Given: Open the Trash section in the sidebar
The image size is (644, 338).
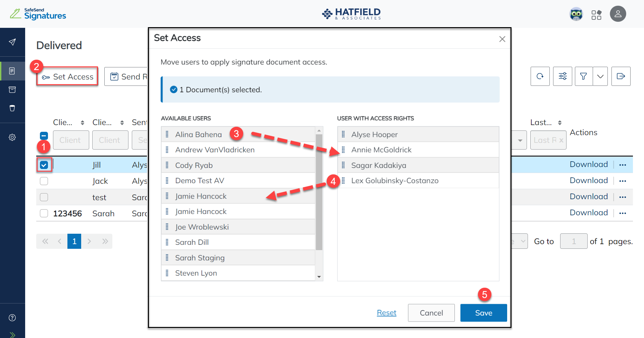Looking at the screenshot, I should (x=12, y=108).
